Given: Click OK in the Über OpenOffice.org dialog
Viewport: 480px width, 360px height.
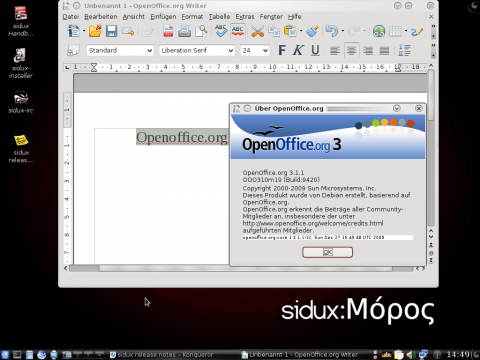Looking at the screenshot, I should 327,252.
